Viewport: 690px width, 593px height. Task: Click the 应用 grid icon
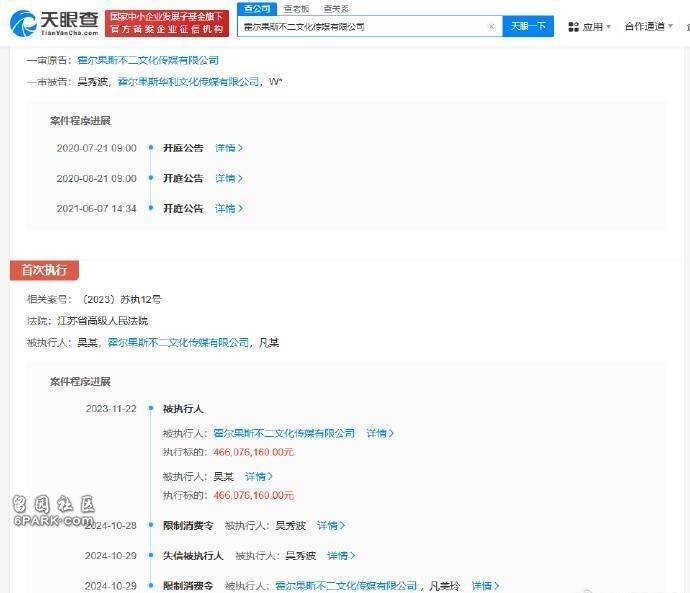573,27
